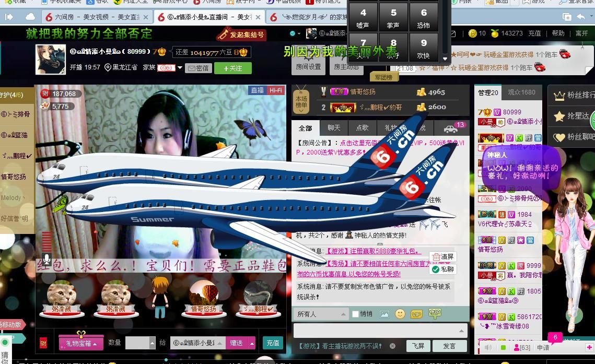Dismiss the game notice with the X icon
The width and height of the screenshot is (595, 364).
pos(392,346)
